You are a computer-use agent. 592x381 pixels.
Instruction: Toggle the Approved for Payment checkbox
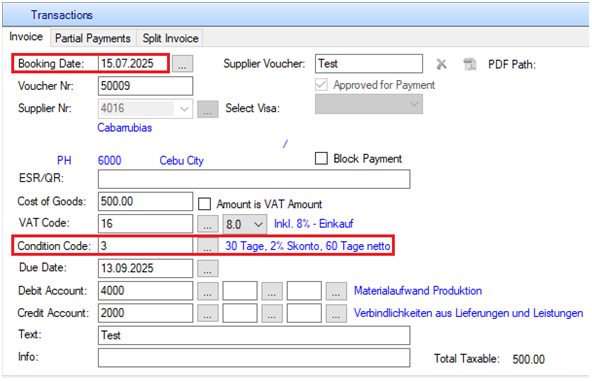(x=321, y=85)
